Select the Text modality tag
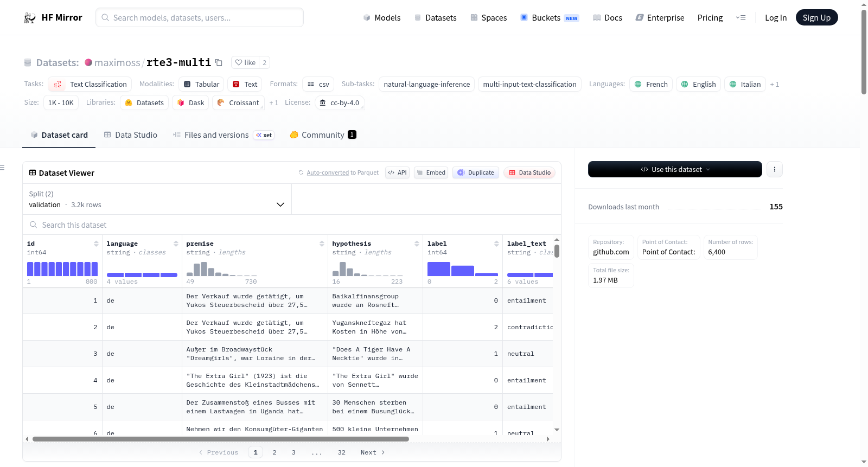This screenshot has width=868, height=467. 245,84
